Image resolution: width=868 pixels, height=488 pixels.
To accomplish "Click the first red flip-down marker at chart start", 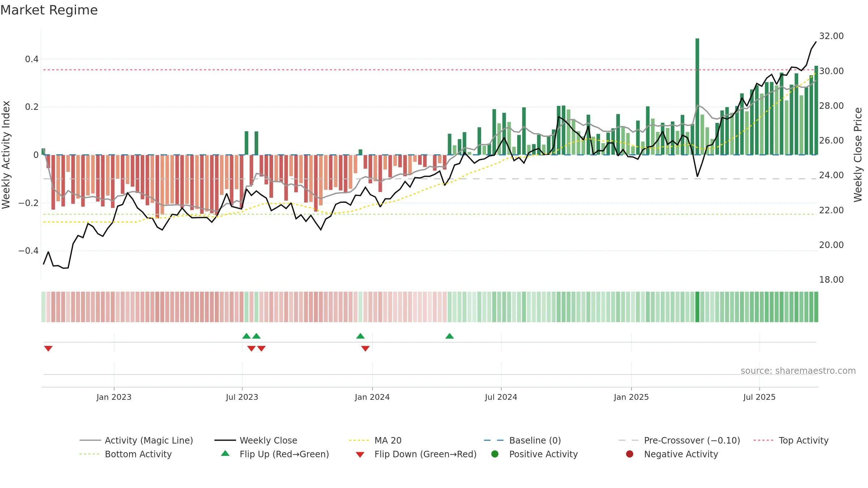I will click(48, 348).
